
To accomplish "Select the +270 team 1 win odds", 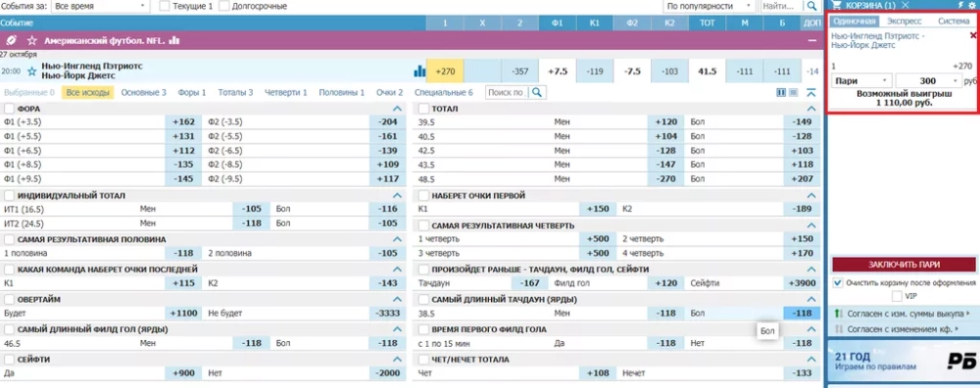I will [x=444, y=72].
